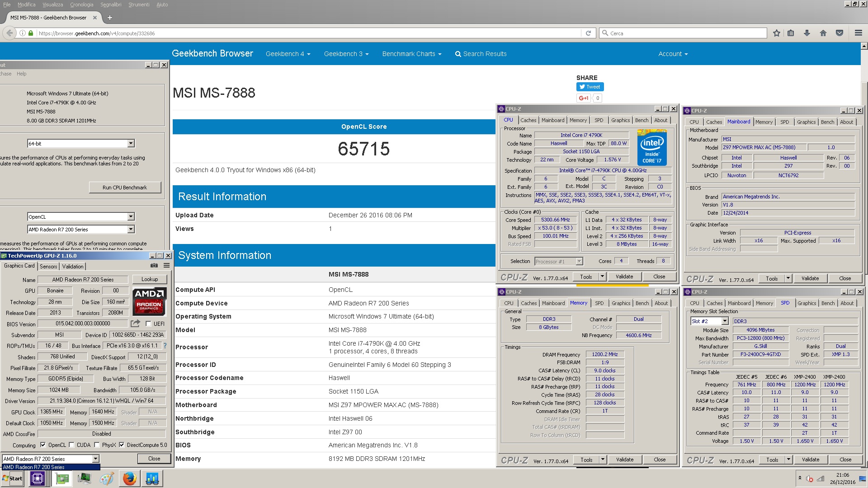The image size is (868, 488).
Task: Open GPU-Z GPU selector dropdown at bottom
Action: point(95,459)
